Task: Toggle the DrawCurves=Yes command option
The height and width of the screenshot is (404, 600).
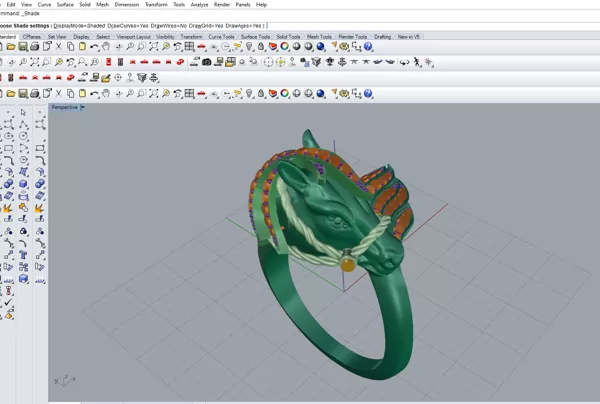Action: click(x=128, y=26)
